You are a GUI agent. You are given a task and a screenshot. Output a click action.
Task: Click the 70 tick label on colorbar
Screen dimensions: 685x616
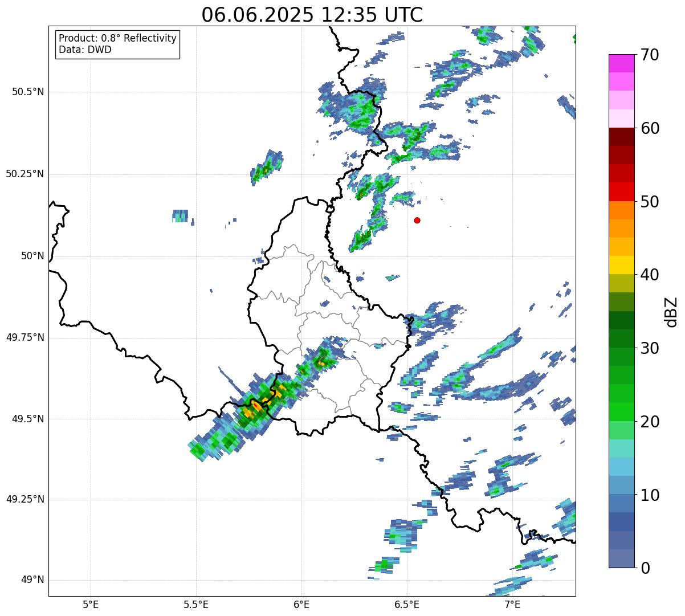point(650,55)
